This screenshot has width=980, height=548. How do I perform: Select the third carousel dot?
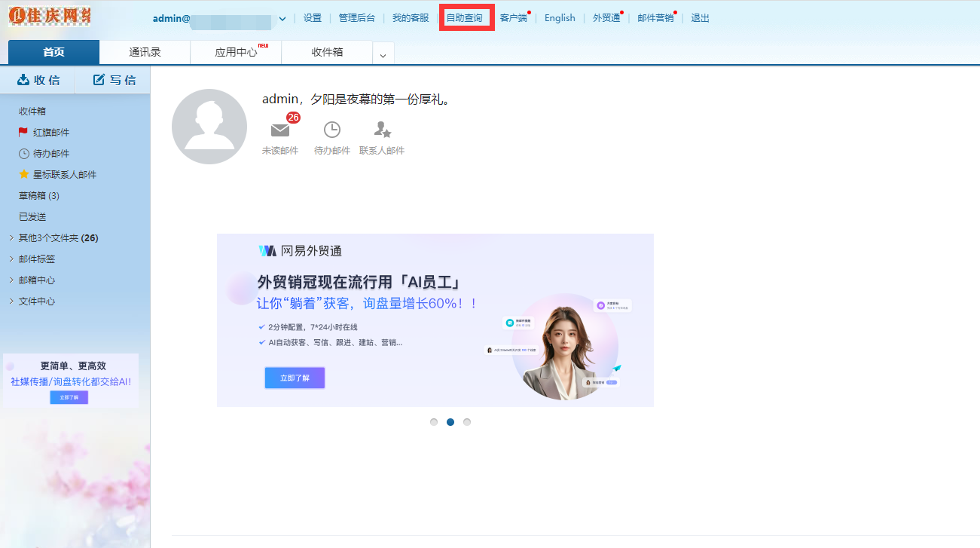(x=467, y=422)
